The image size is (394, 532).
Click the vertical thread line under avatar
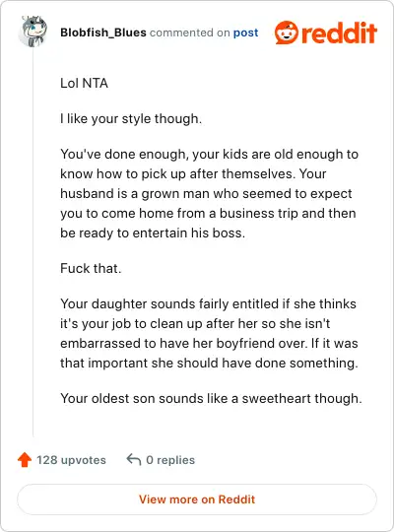tap(33, 243)
